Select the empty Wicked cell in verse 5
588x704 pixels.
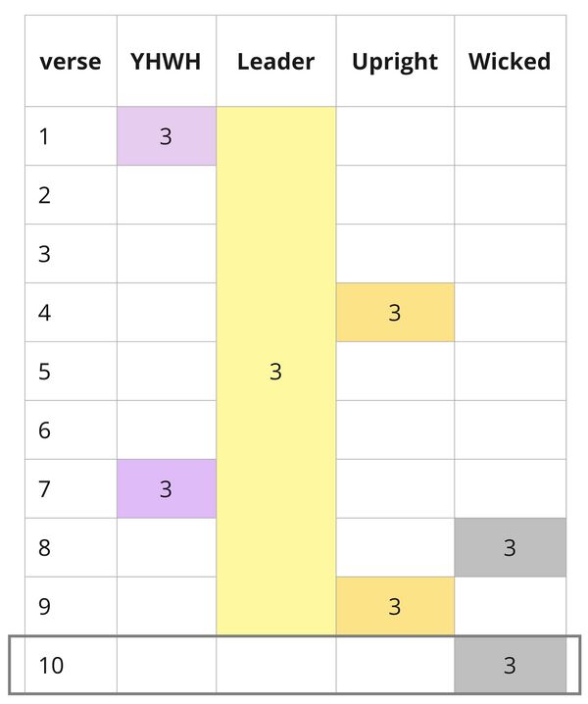[x=510, y=372]
